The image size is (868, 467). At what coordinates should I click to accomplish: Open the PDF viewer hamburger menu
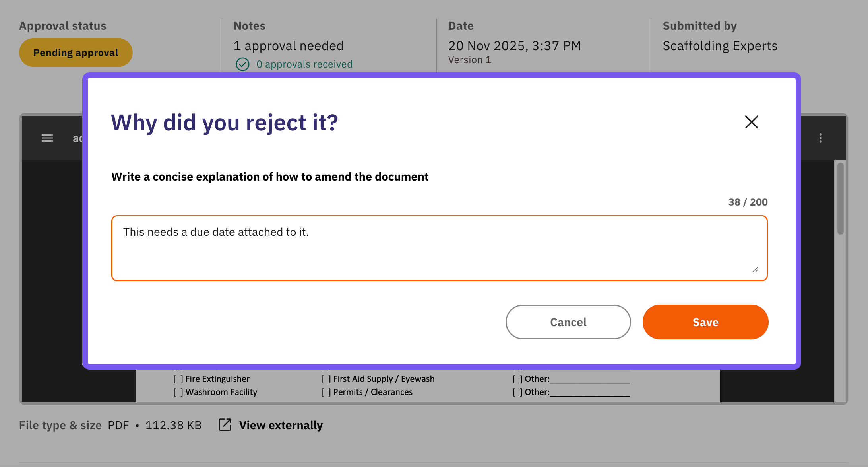tap(47, 138)
